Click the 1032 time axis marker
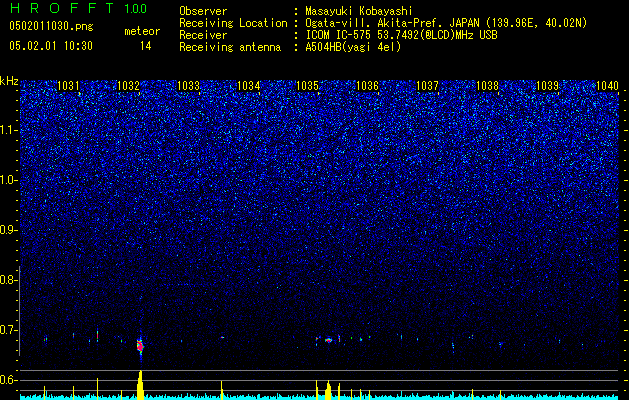629x400 pixels. [128, 86]
